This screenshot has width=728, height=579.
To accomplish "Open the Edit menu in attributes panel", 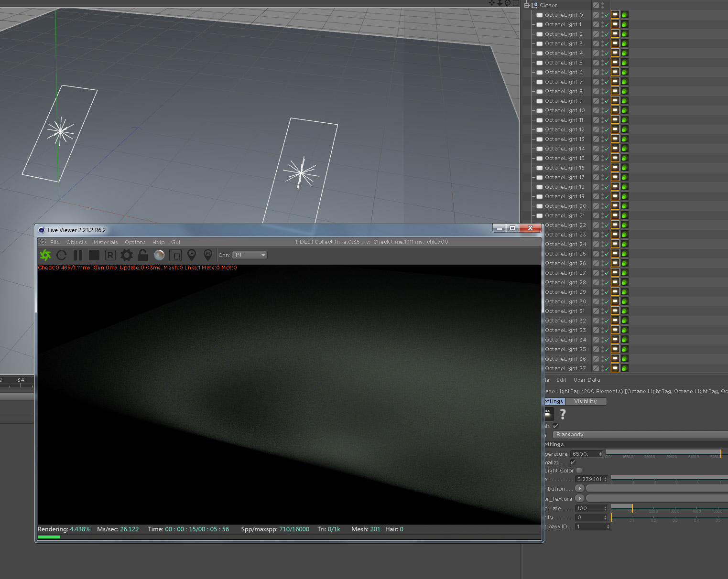I will click(561, 380).
